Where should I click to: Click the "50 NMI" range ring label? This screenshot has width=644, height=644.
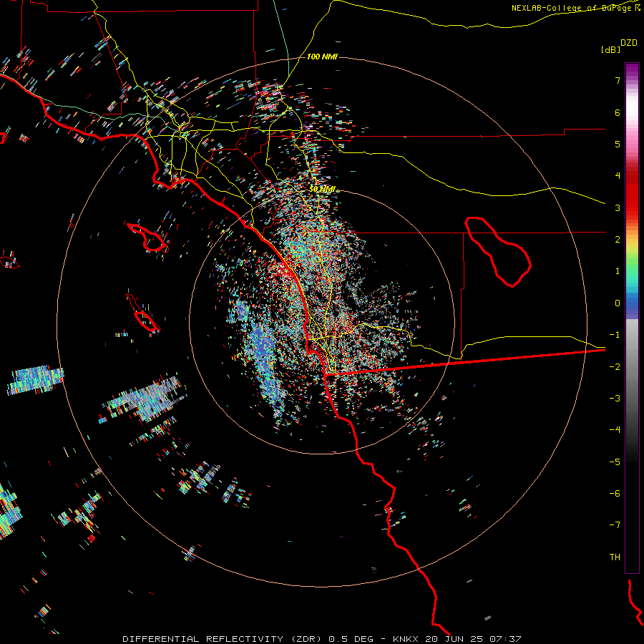click(323, 189)
